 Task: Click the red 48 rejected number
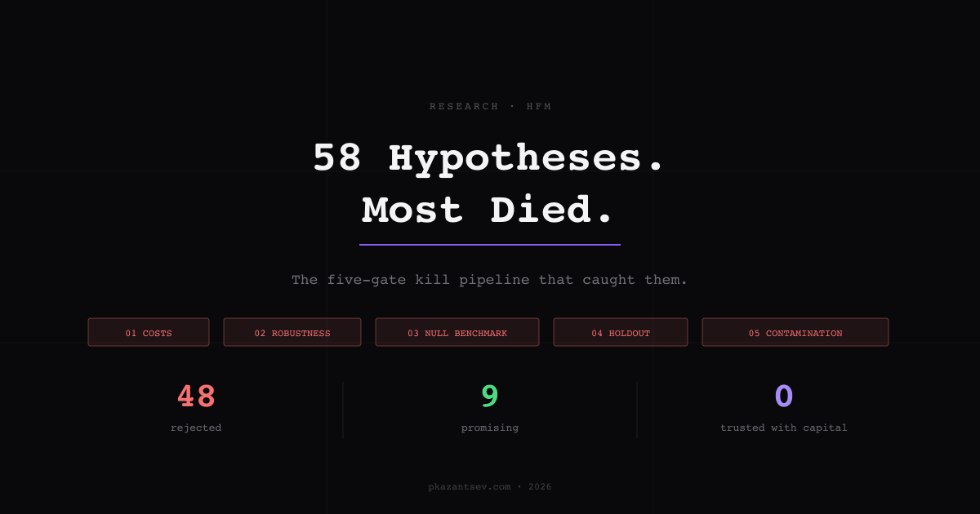coord(196,397)
